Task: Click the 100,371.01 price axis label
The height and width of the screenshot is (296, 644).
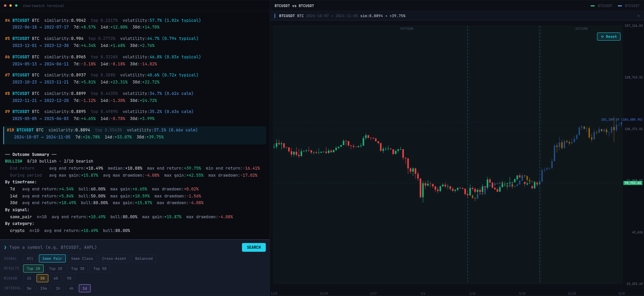Action: click(x=634, y=129)
